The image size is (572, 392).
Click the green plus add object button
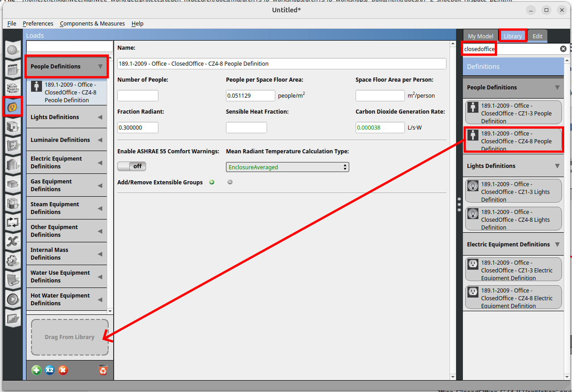pyautogui.click(x=37, y=370)
